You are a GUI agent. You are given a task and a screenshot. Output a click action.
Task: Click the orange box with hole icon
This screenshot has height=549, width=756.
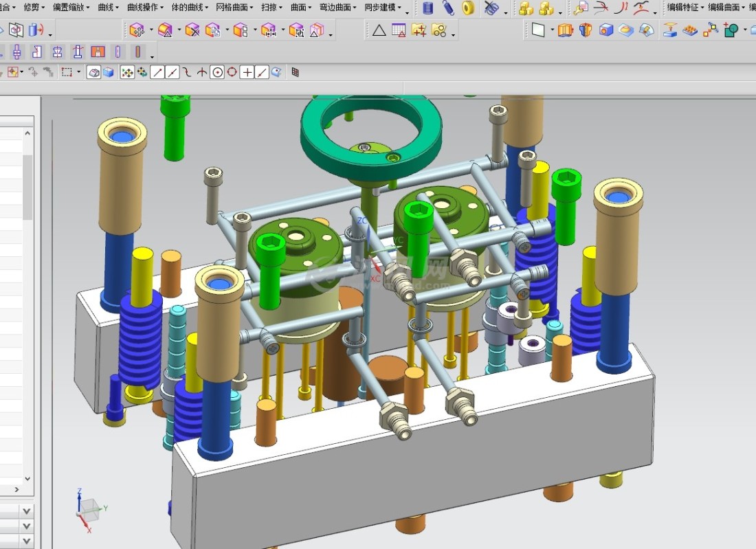click(x=605, y=30)
